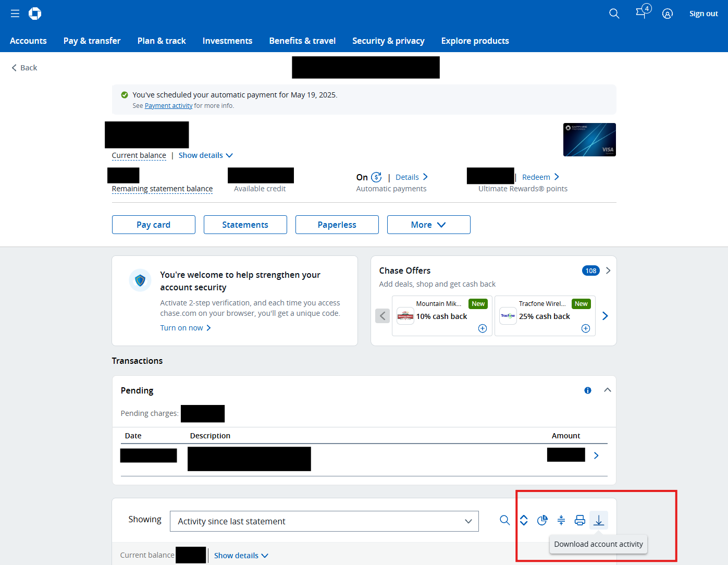
Task: Open the hamburger menu icon
Action: pyautogui.click(x=15, y=14)
